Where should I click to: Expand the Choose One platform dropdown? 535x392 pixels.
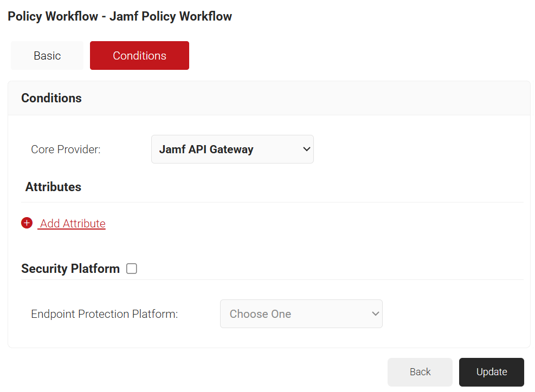[301, 313]
